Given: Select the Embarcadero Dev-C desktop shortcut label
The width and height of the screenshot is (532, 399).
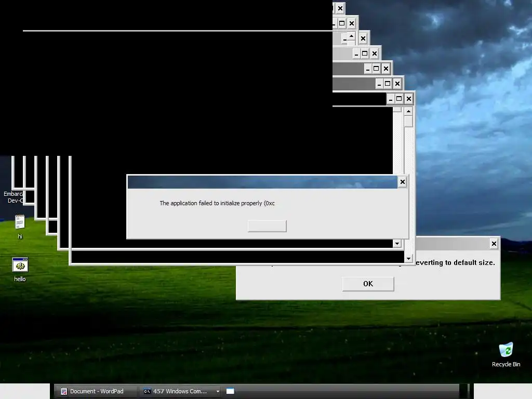Looking at the screenshot, I should click(13, 197).
